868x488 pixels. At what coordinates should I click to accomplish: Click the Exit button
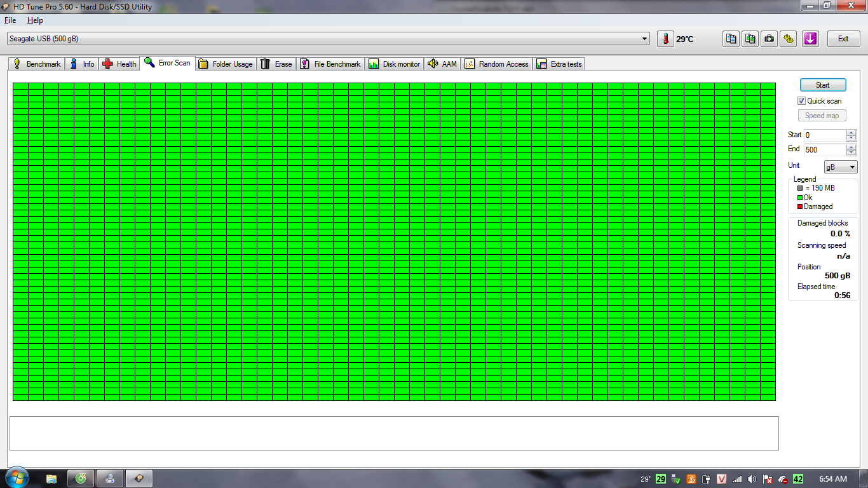pos(843,39)
